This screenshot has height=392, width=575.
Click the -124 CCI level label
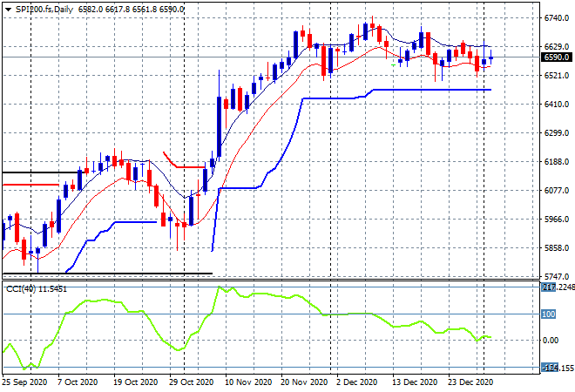pos(550,368)
